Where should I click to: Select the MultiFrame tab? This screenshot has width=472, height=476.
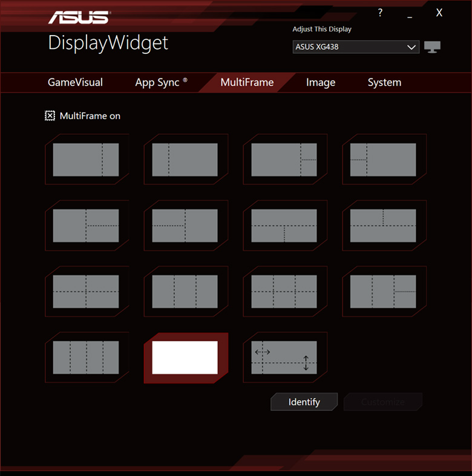(x=247, y=82)
